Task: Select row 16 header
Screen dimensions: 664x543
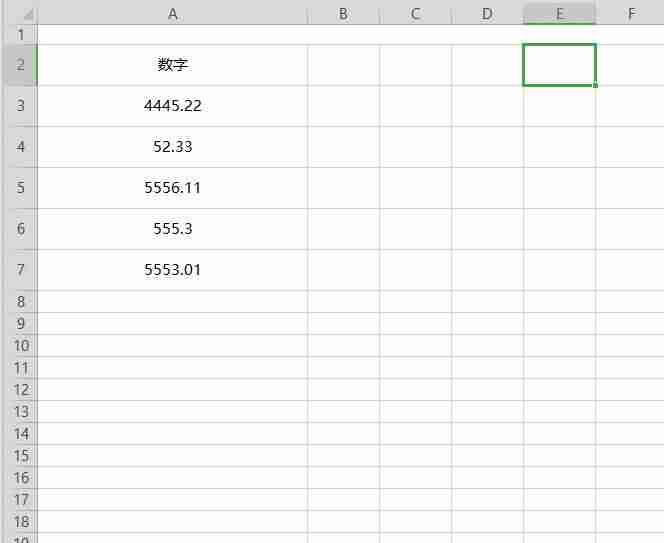Action: 20,478
